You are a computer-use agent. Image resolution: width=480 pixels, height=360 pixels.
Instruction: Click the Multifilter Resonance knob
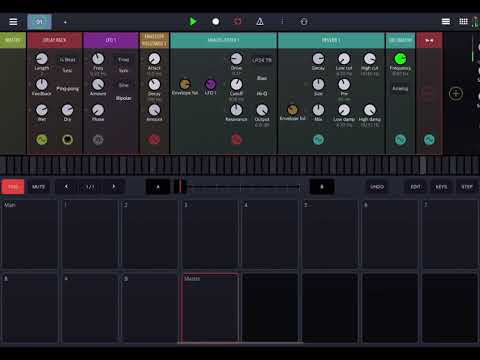(x=236, y=110)
